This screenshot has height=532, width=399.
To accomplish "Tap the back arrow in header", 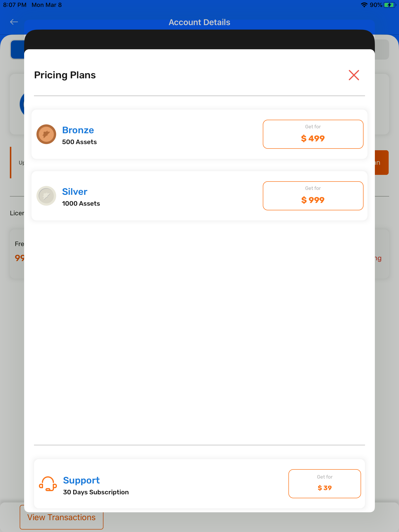I will (14, 22).
